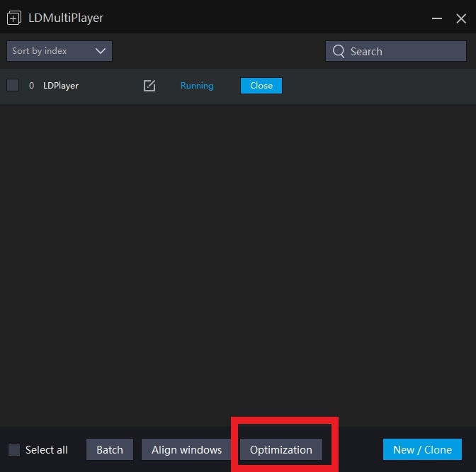The height and width of the screenshot is (472, 476).
Task: Click the index number 0 of the instance
Action: click(x=31, y=86)
